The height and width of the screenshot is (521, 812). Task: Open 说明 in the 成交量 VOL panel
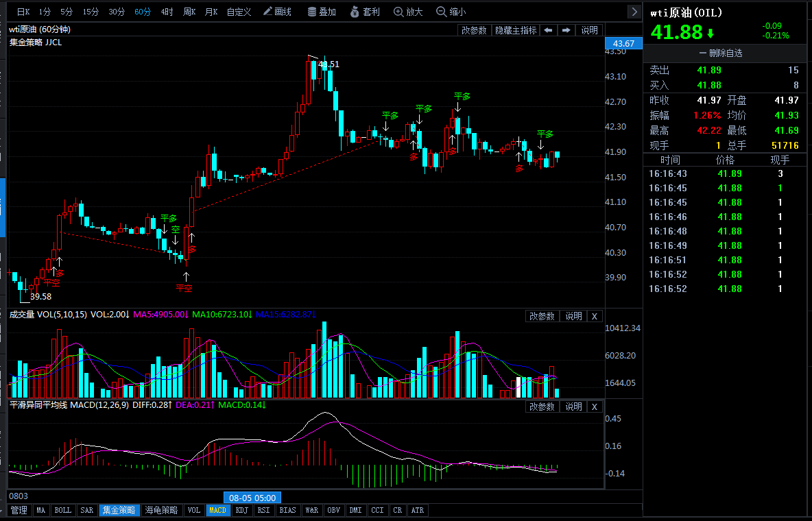[573, 316]
